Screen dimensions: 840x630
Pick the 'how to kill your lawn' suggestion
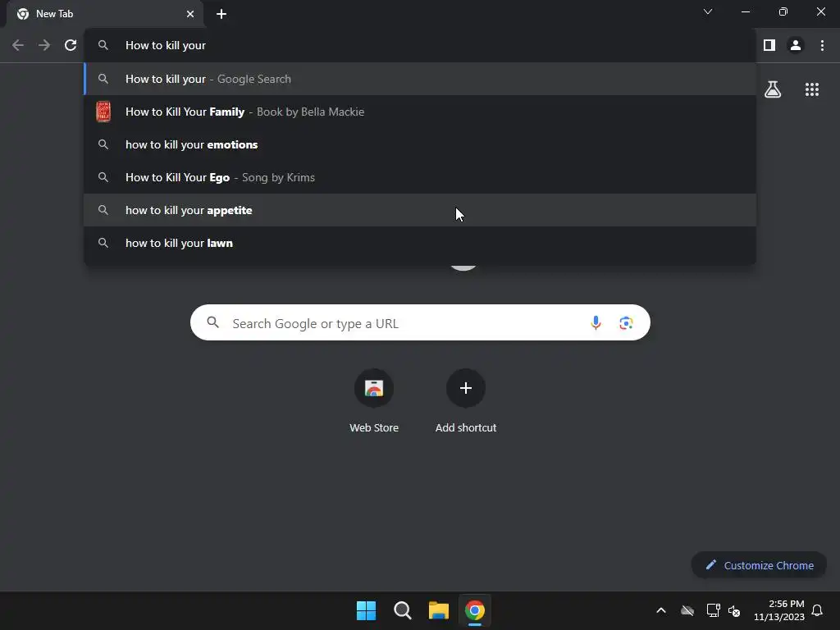pos(420,243)
